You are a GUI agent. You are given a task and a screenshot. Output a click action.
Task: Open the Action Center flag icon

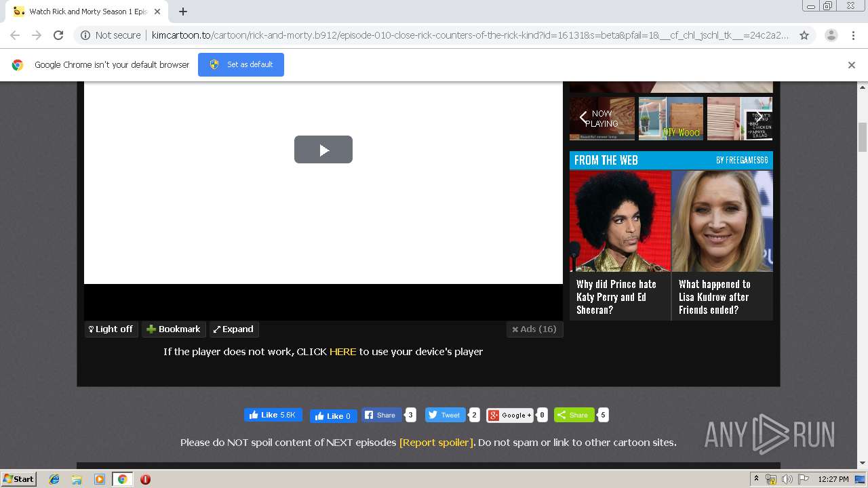pos(804,479)
